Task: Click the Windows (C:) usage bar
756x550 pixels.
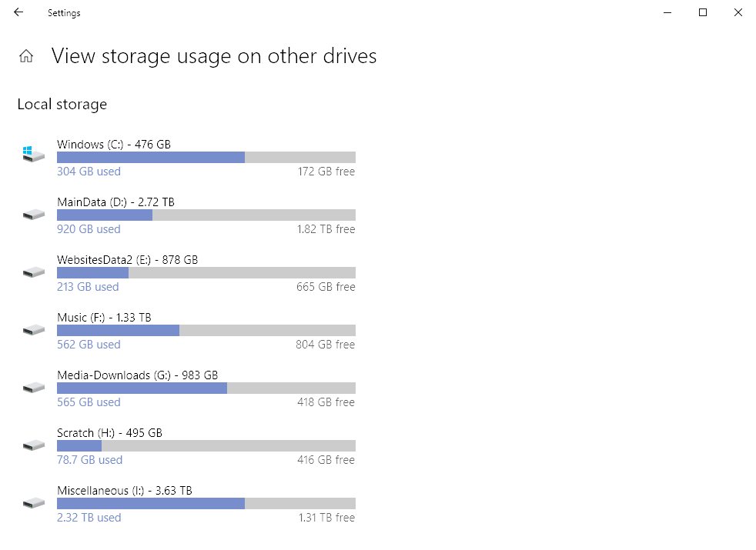Action: pos(206,157)
